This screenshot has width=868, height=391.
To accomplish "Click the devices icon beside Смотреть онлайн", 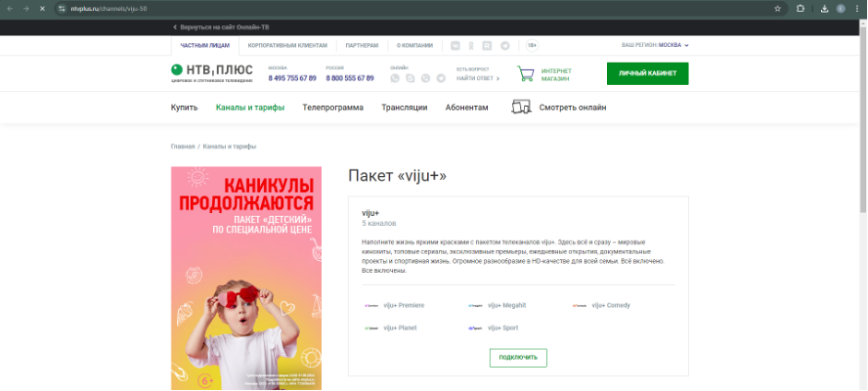I will point(521,107).
